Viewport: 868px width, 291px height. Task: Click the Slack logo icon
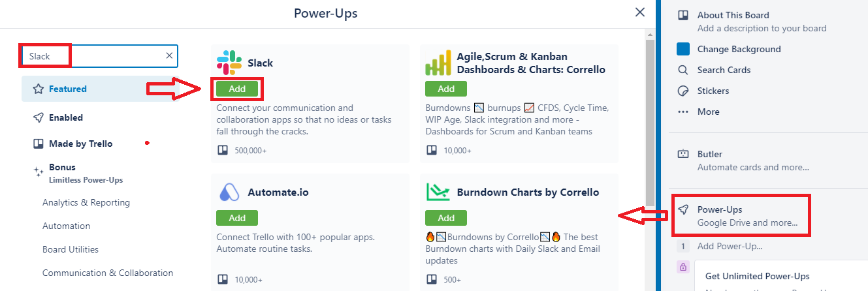(229, 63)
